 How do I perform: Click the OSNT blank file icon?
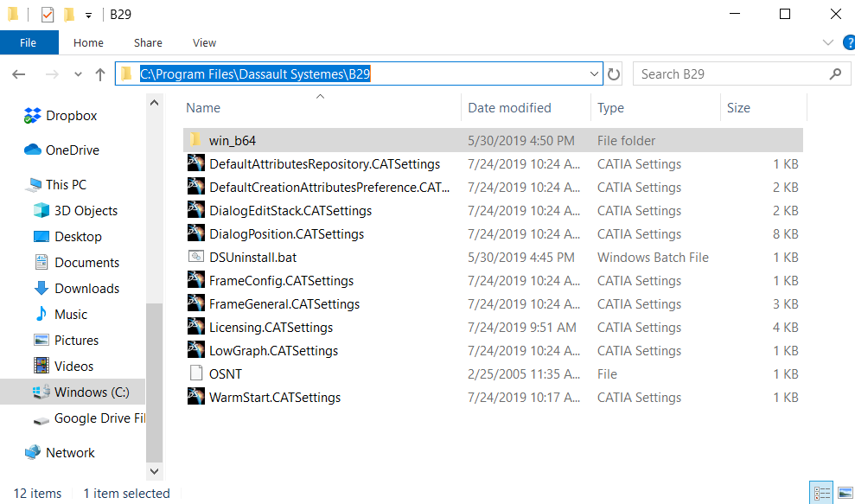pyautogui.click(x=195, y=373)
